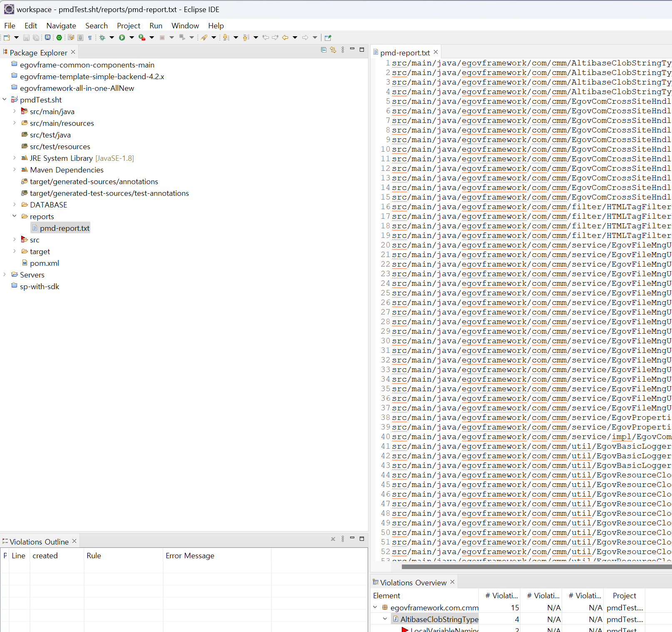
Task: Toggle Link with Editor in Package Explorer
Action: 333,50
